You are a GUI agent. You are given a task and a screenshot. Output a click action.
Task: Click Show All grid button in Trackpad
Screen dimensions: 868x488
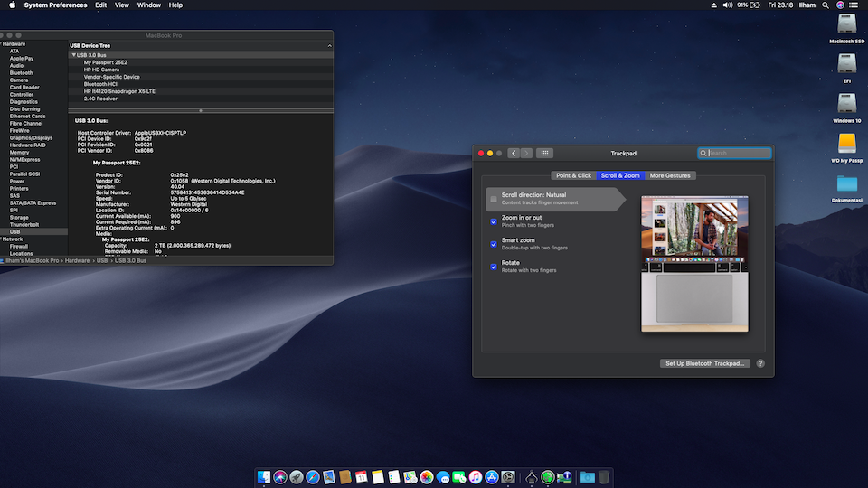click(x=544, y=154)
